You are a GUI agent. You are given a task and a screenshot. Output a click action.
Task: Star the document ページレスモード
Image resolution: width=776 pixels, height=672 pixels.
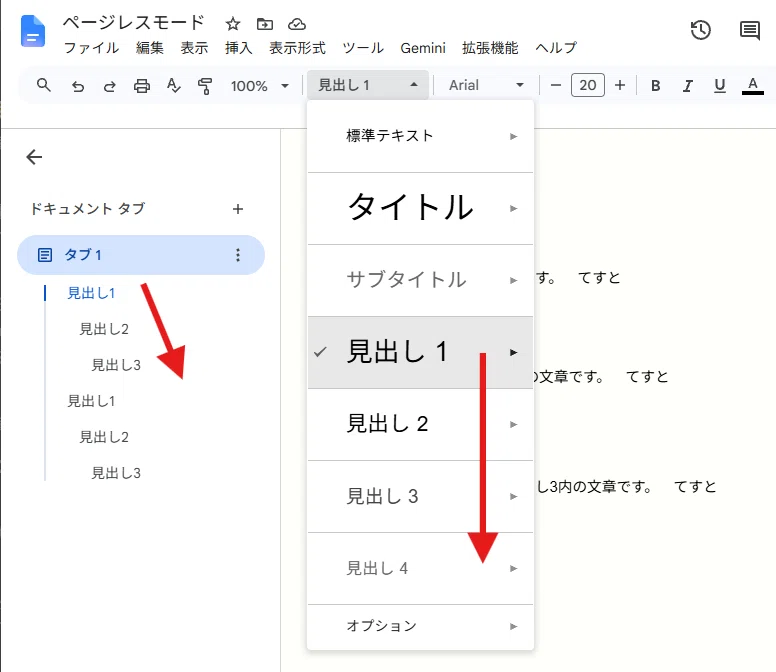[233, 24]
